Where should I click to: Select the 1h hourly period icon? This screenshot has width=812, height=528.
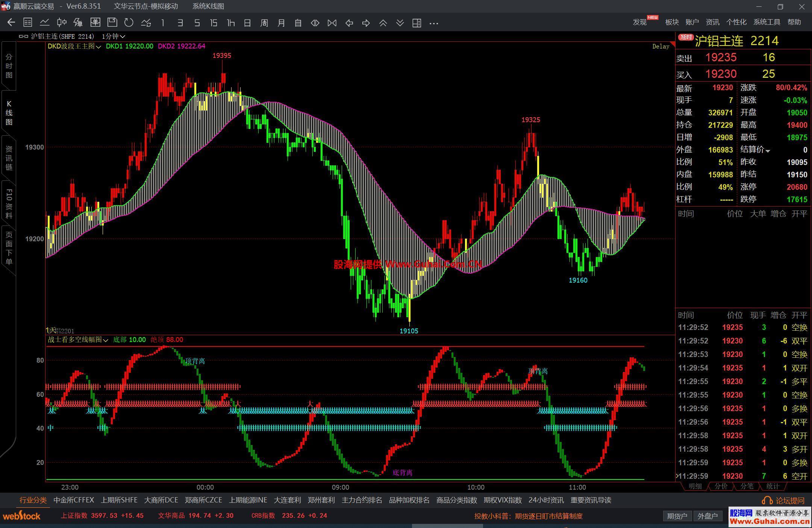pos(230,23)
